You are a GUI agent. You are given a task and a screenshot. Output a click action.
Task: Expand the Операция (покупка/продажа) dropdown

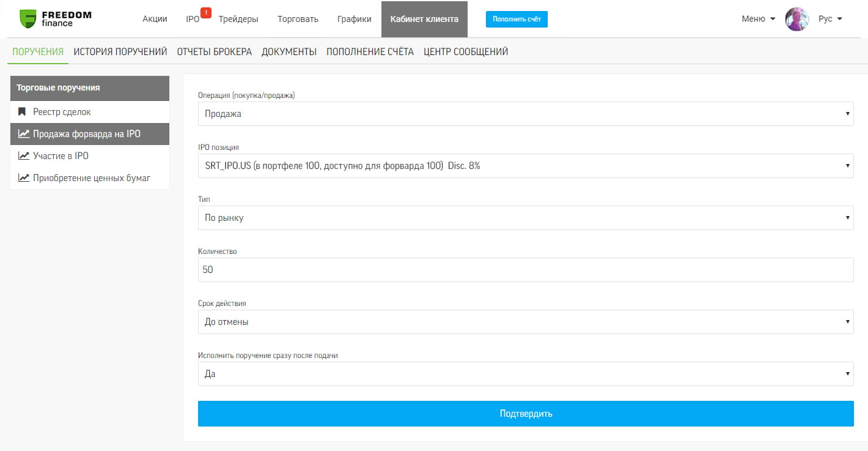point(525,114)
